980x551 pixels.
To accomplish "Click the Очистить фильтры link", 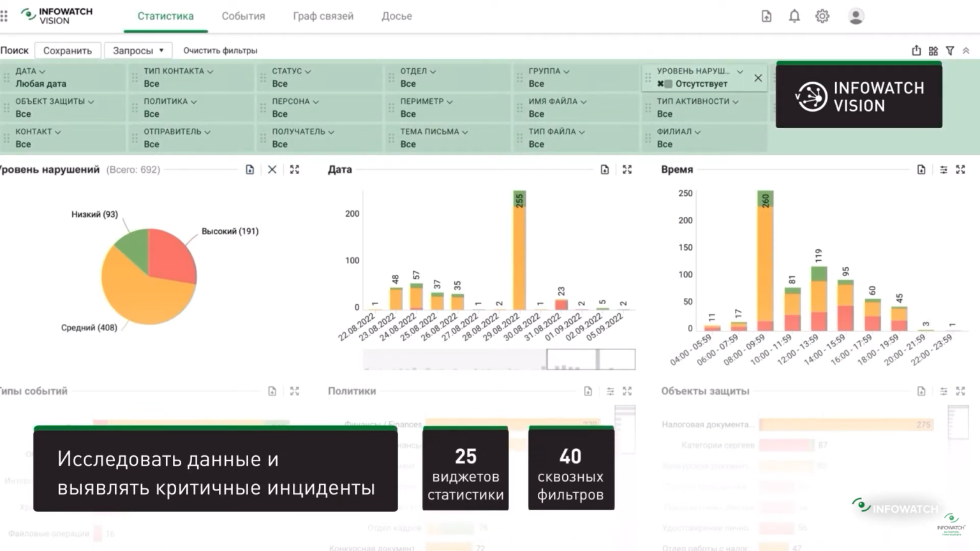I will coord(220,50).
